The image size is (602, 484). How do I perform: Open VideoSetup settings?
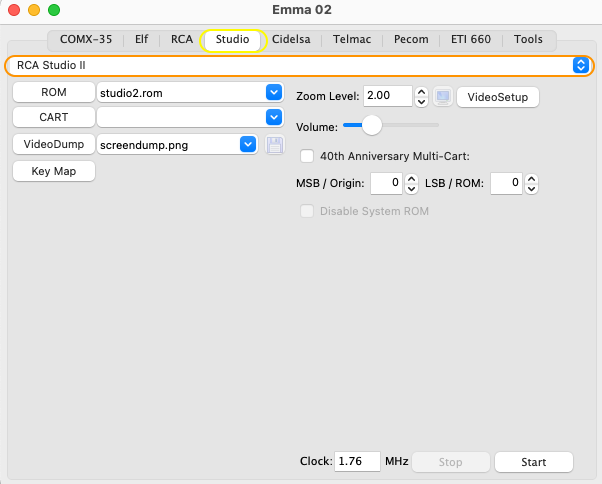click(498, 97)
